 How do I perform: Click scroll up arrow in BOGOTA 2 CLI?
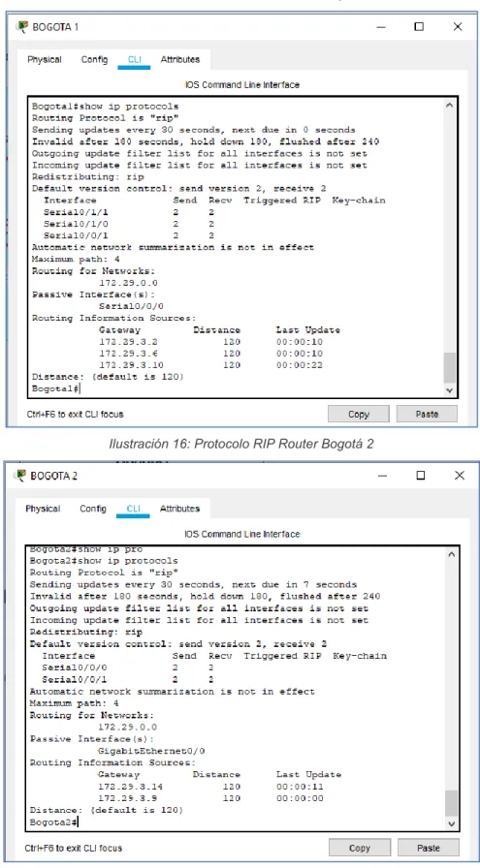click(451, 554)
